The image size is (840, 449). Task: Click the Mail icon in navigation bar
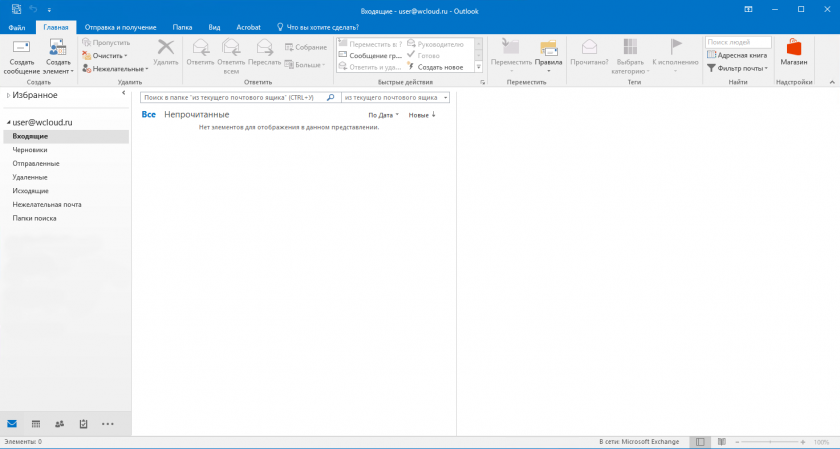point(12,424)
